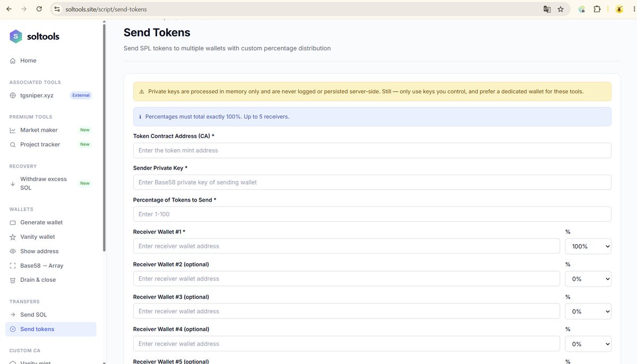The height and width of the screenshot is (364, 637).
Task: Click the browser forward arrow
Action: coord(24,9)
